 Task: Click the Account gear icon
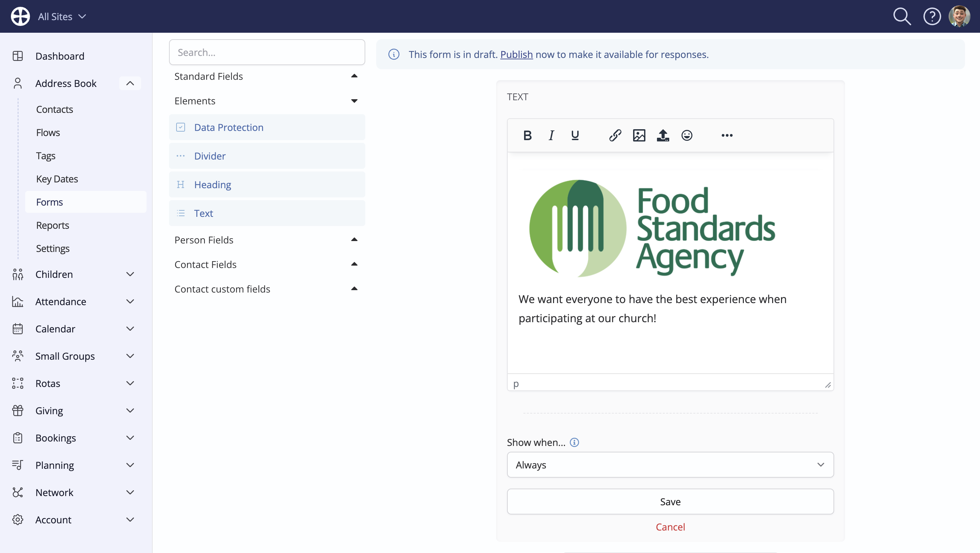pos(17,520)
